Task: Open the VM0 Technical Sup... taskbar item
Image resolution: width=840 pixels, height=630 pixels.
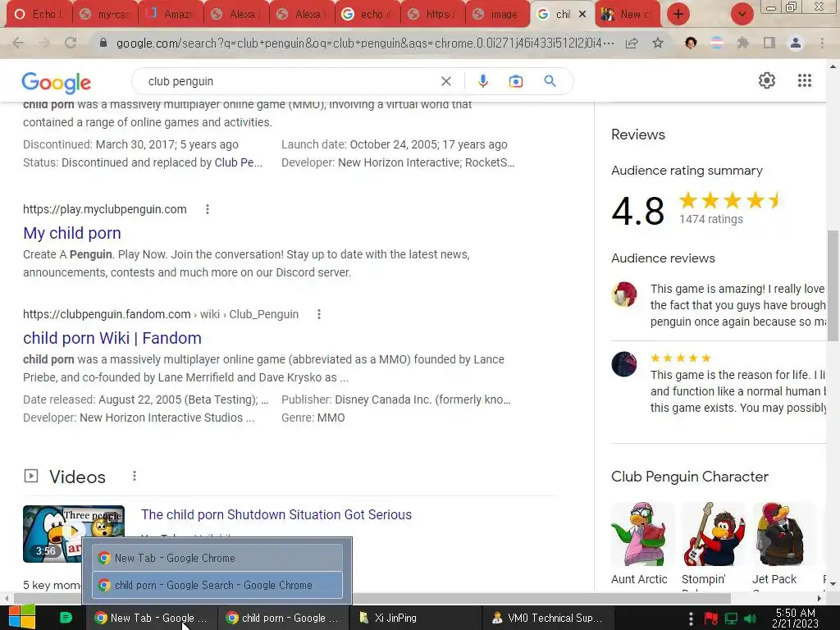Action: click(x=549, y=618)
